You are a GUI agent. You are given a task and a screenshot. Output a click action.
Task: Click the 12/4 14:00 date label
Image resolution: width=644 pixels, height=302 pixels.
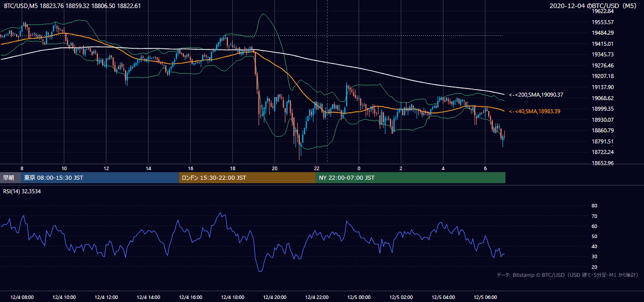pyautogui.click(x=148, y=297)
